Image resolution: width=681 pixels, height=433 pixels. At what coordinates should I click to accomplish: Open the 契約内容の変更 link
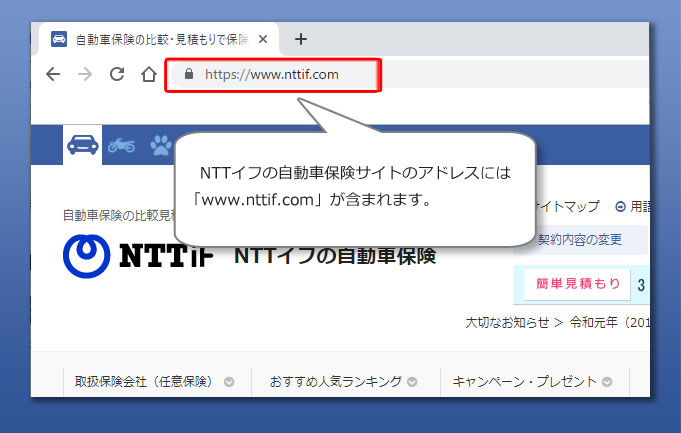[x=580, y=240]
